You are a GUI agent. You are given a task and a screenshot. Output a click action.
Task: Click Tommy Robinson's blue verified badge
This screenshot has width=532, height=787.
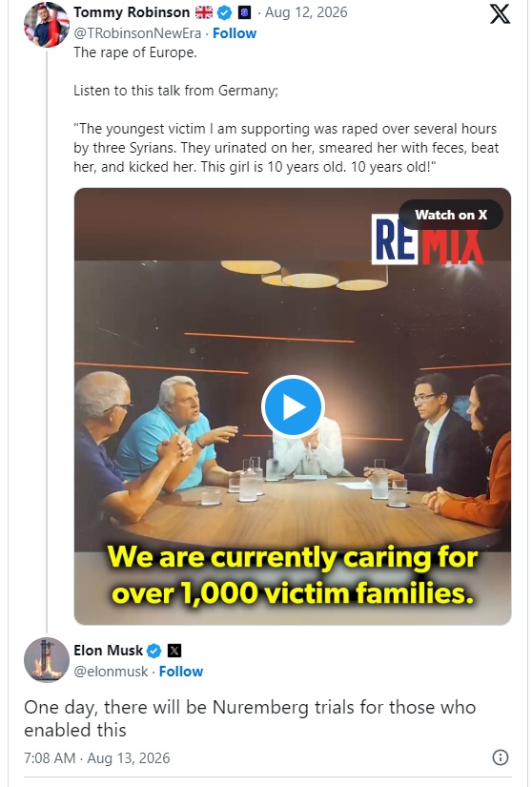tap(224, 12)
